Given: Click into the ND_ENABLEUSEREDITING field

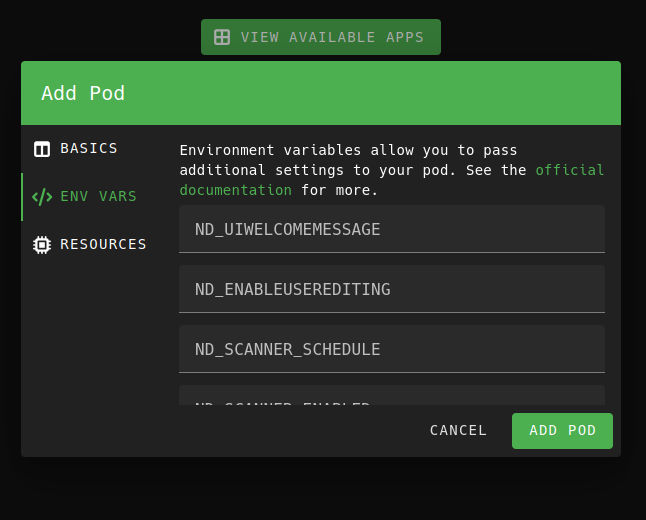Looking at the screenshot, I should tap(392, 289).
